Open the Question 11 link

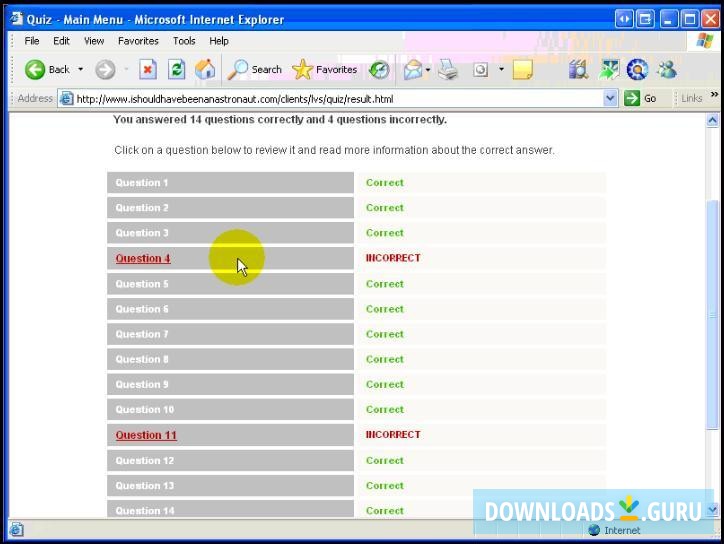(x=146, y=435)
